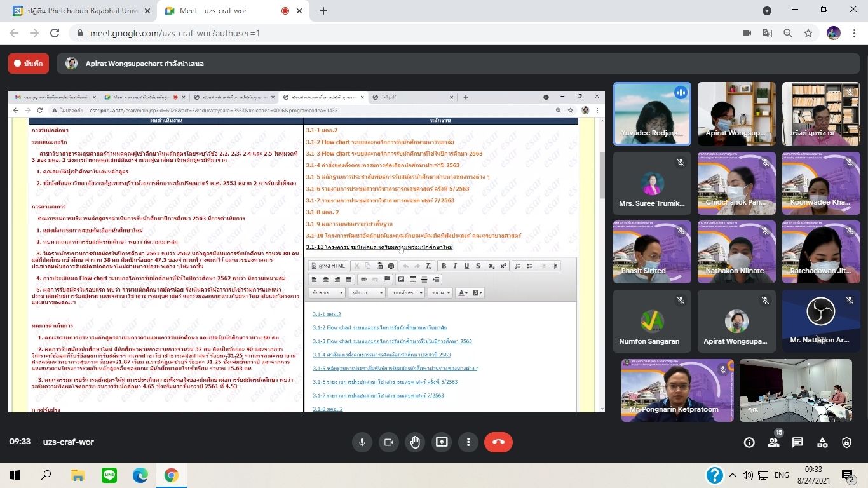The image size is (868, 488).
Task: Show hidden system tray icons chevron
Action: click(733, 475)
